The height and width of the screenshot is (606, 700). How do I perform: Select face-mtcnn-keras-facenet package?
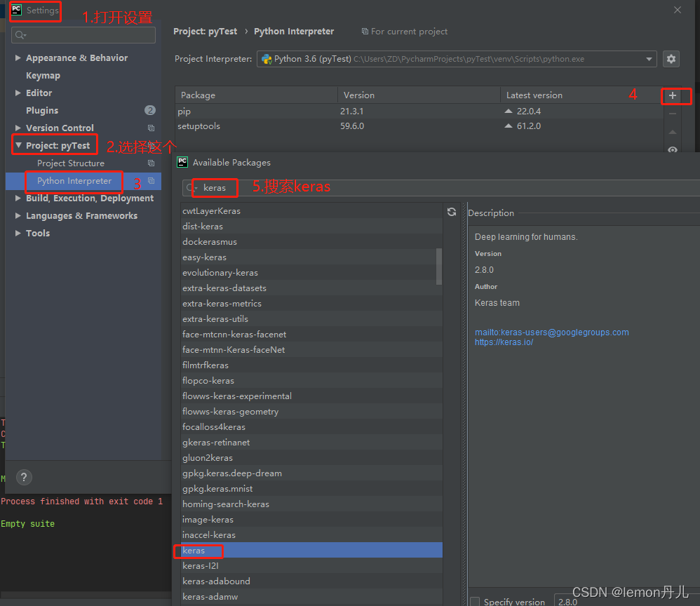[x=311, y=334]
